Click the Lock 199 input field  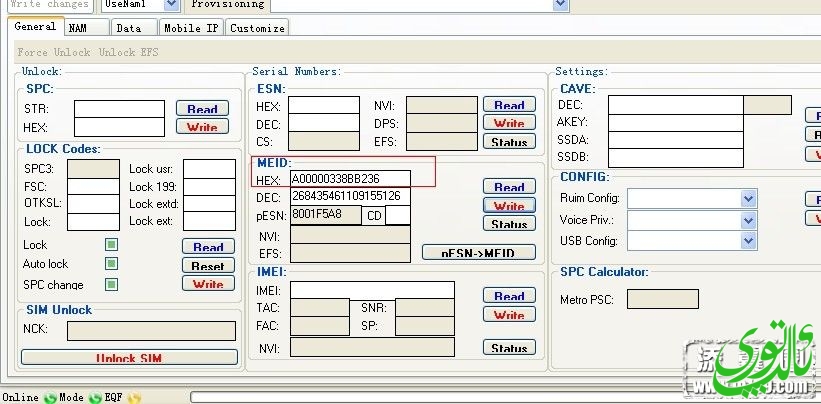click(x=209, y=187)
